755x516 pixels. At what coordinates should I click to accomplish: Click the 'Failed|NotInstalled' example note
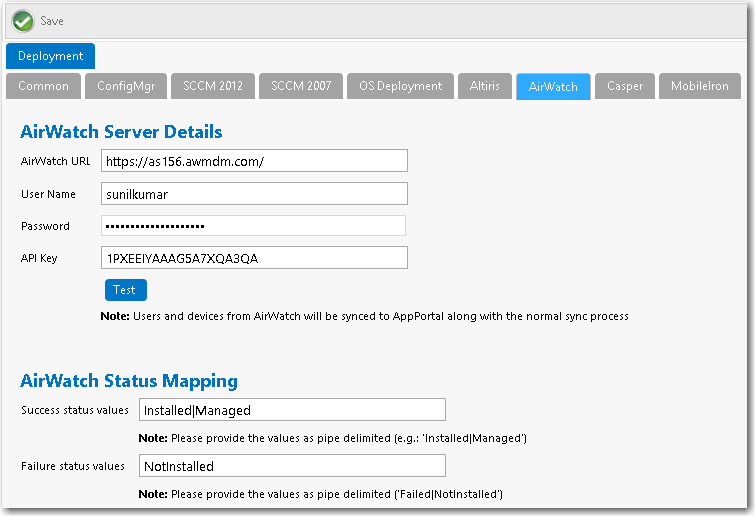[x=321, y=494]
